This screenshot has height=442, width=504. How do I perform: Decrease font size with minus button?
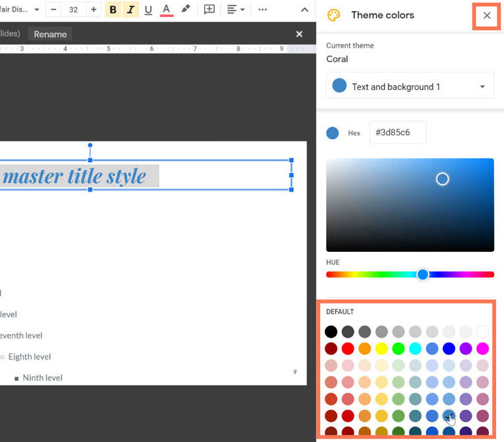(54, 10)
